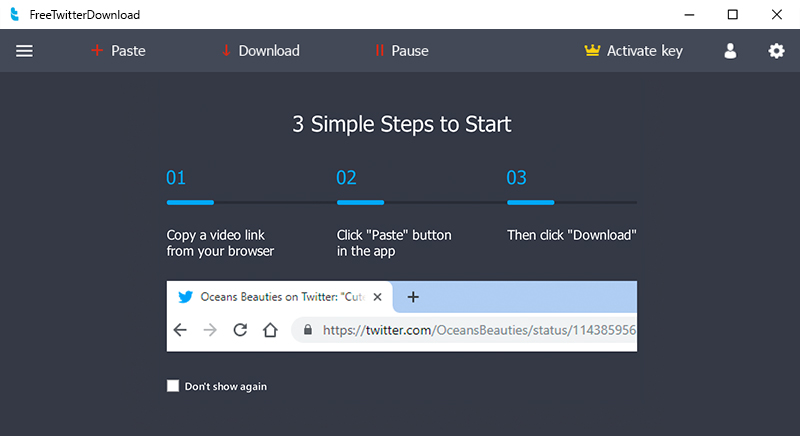Click step number 02
This screenshot has height=436, width=800.
click(346, 177)
